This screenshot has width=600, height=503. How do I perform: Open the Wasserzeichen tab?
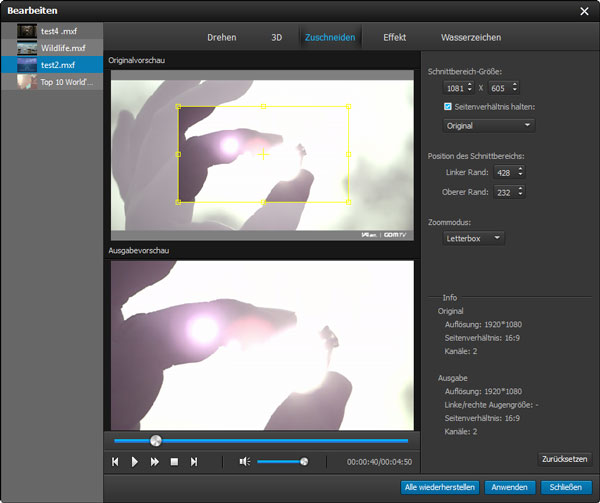[x=470, y=37]
